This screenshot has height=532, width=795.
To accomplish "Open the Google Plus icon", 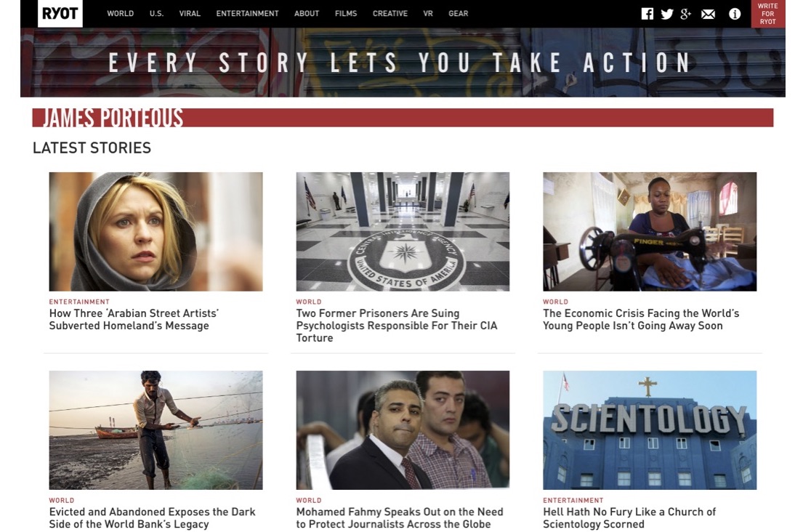I will [x=686, y=14].
